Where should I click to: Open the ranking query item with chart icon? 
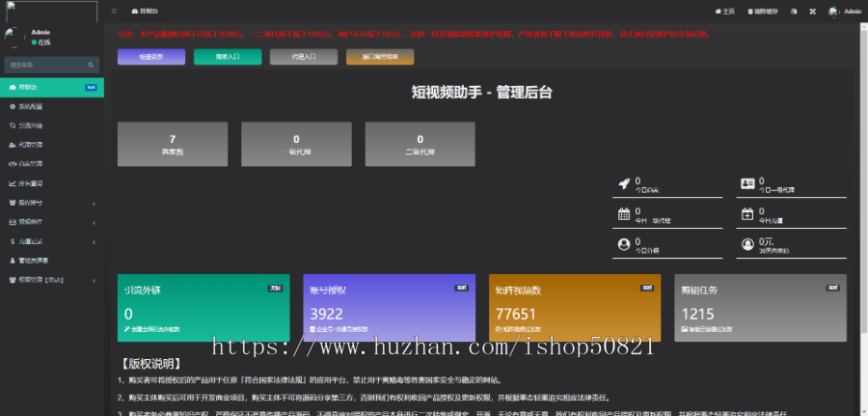52,183
